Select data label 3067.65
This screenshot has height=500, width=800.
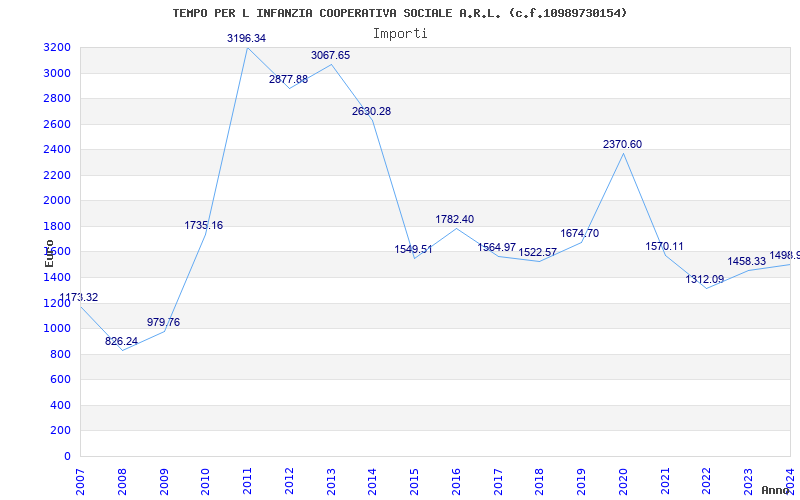tap(331, 56)
